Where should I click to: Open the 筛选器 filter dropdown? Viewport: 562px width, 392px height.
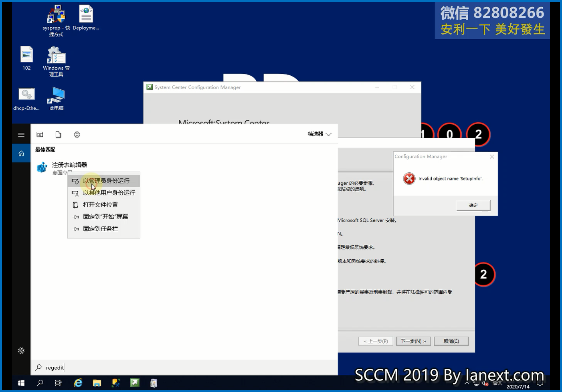[319, 134]
